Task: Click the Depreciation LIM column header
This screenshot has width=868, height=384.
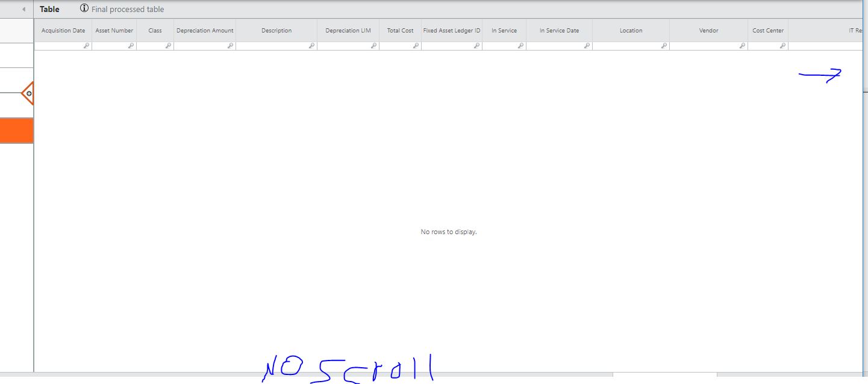Action: coord(348,30)
